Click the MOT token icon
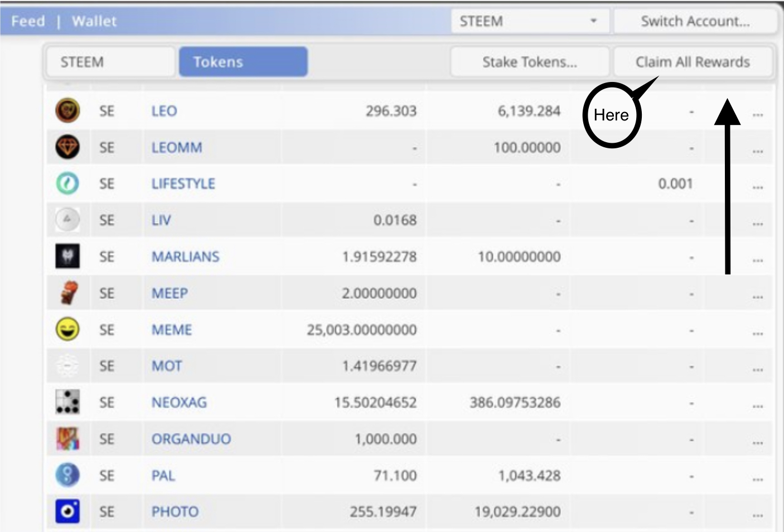This screenshot has height=532, width=784. point(67,366)
